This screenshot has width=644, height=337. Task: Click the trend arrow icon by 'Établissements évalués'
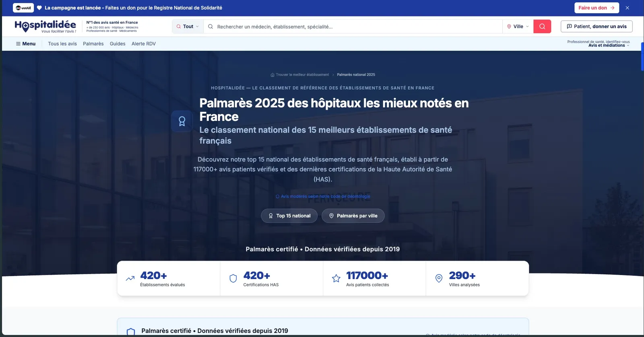130,278
